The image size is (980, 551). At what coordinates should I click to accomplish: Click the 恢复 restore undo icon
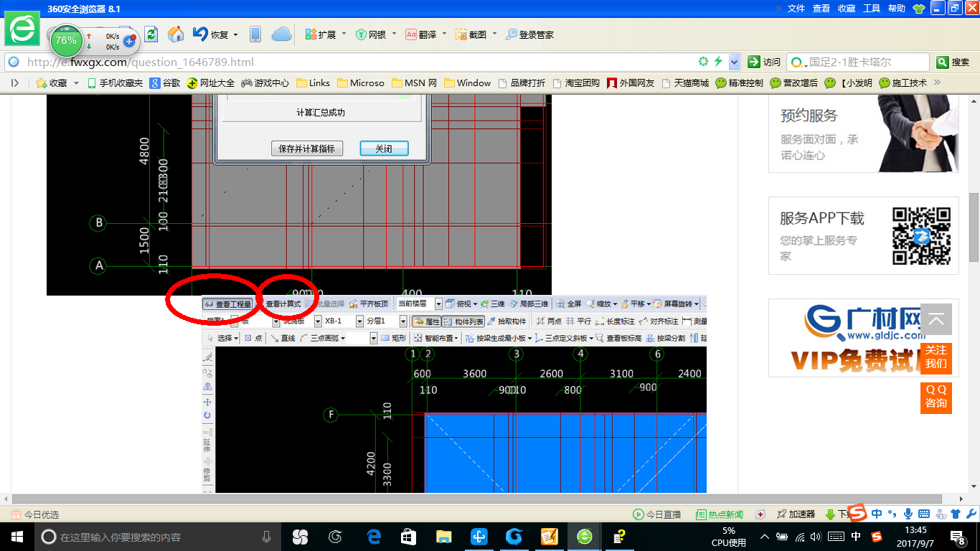[211, 34]
